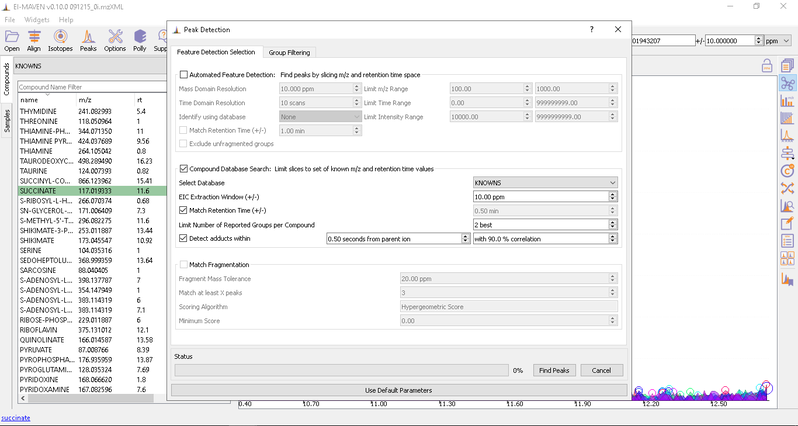Click the circled C sidebar icon

pos(787,171)
